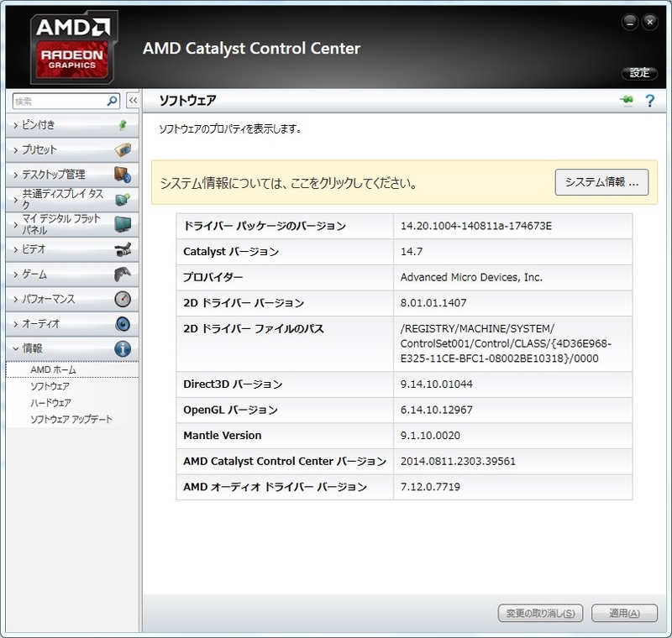Click the AMD Radeon Graphics logo
Screen dimensions: 672x638
72,47
